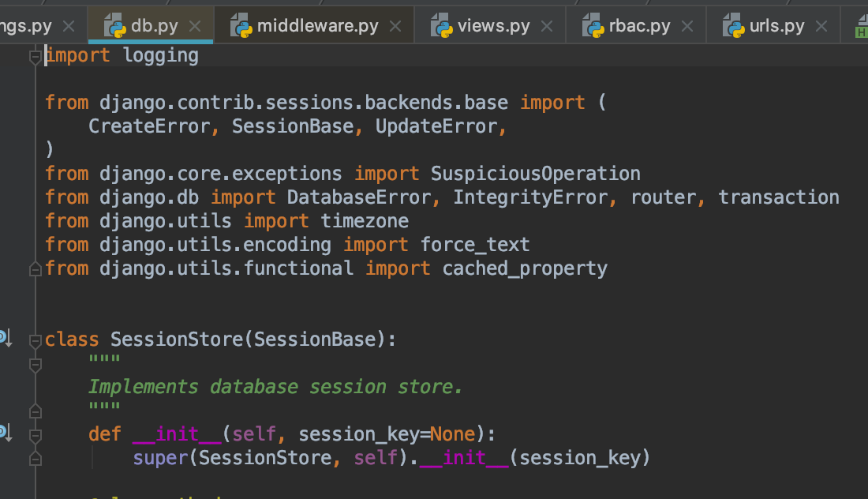Screen dimensions: 868x499
Task: Close the rbac.py tab
Action: point(687,26)
